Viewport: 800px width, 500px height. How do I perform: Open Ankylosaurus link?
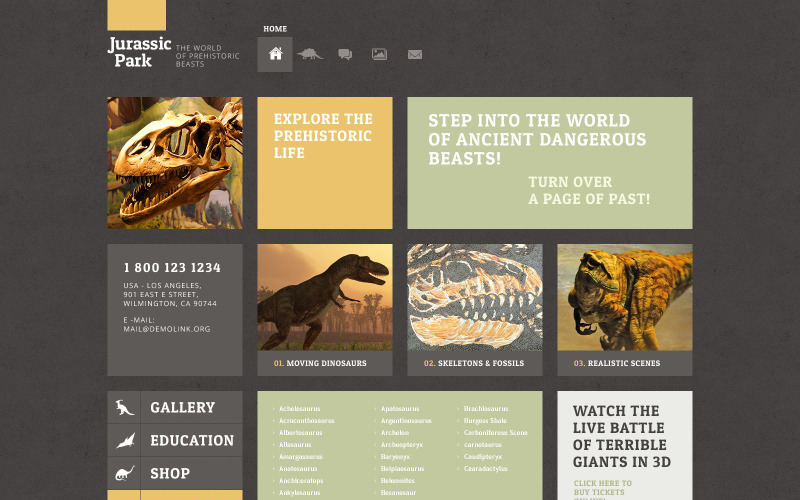[x=299, y=493]
